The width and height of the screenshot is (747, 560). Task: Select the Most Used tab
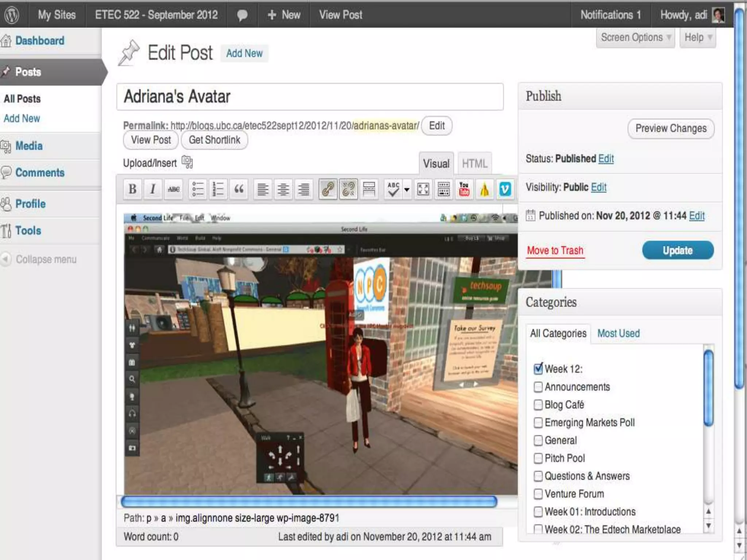619,333
